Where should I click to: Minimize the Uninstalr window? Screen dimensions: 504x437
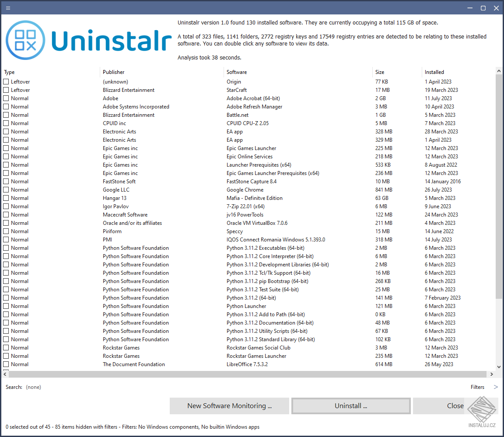pyautogui.click(x=470, y=8)
